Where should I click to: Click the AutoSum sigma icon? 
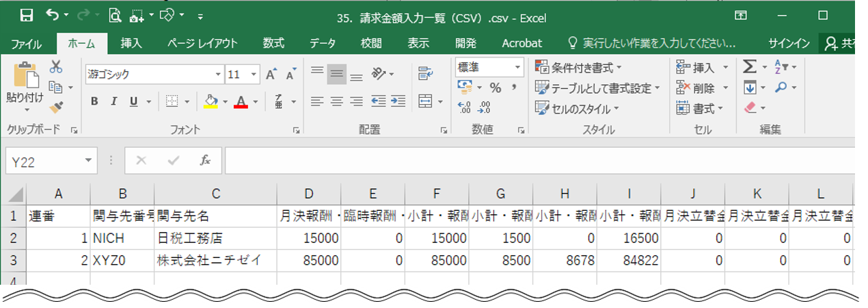(x=750, y=66)
